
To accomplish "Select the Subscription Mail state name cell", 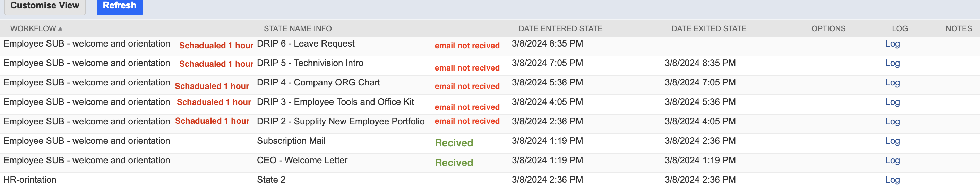I will coord(291,141).
